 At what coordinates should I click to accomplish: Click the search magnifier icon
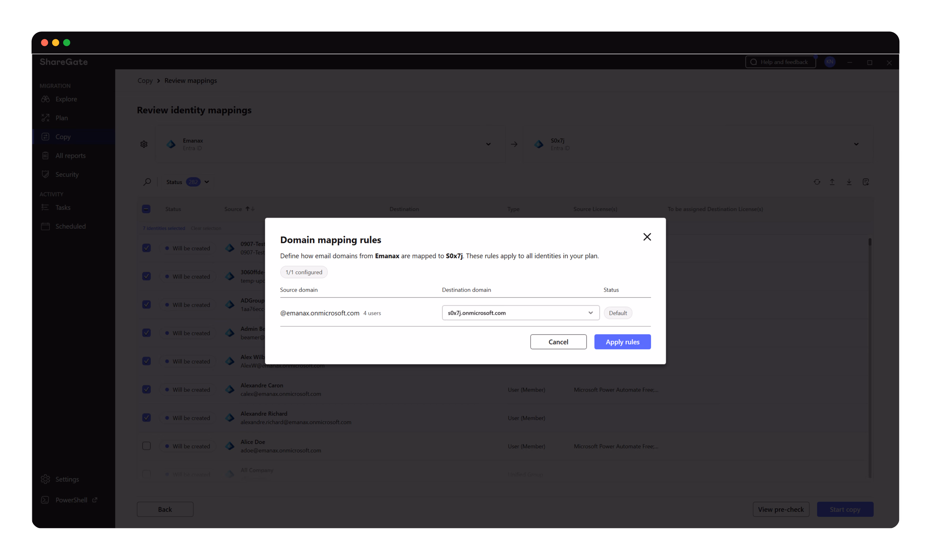[147, 182]
